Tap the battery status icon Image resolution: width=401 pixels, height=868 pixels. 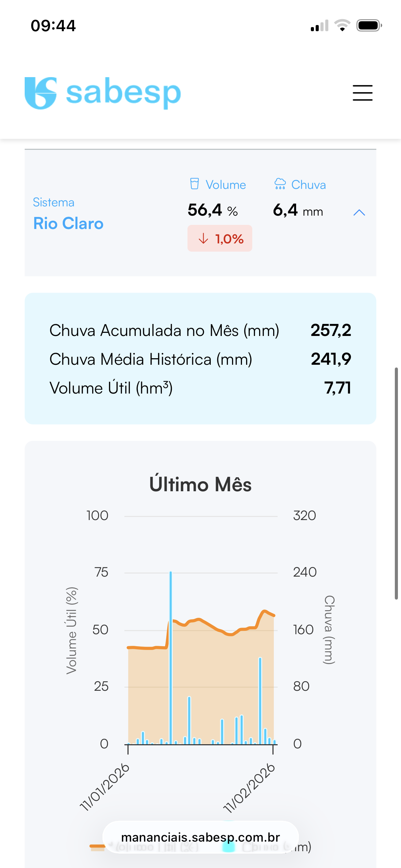pyautogui.click(x=369, y=25)
